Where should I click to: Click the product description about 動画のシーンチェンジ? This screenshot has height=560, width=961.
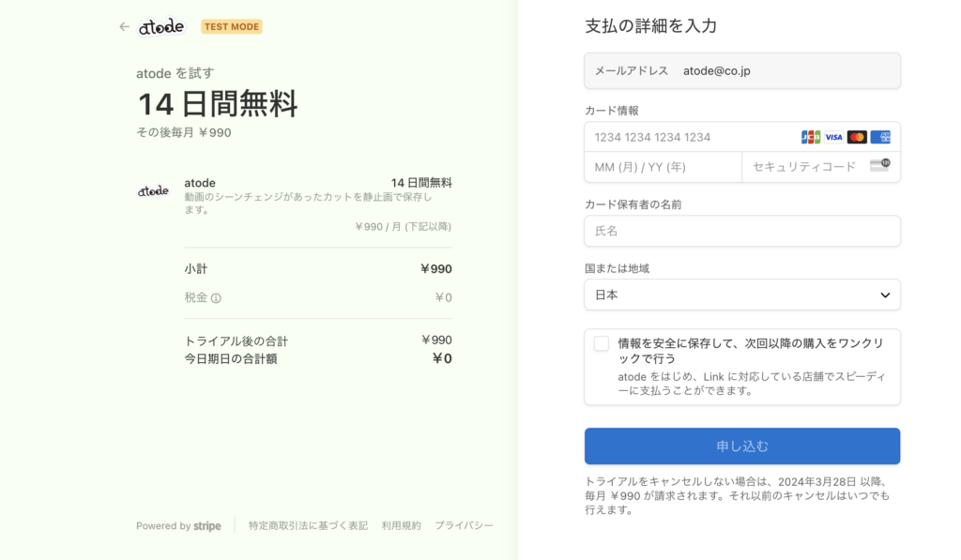308,204
